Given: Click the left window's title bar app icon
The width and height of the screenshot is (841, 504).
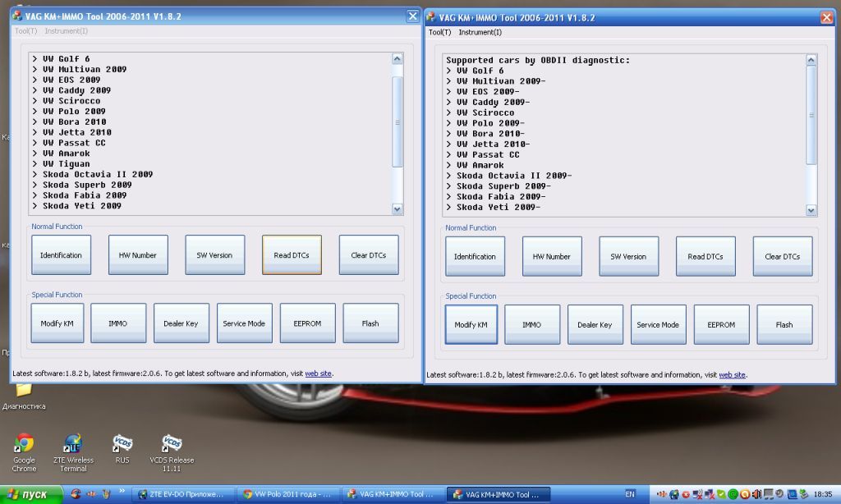Looking at the screenshot, I should 17,16.
